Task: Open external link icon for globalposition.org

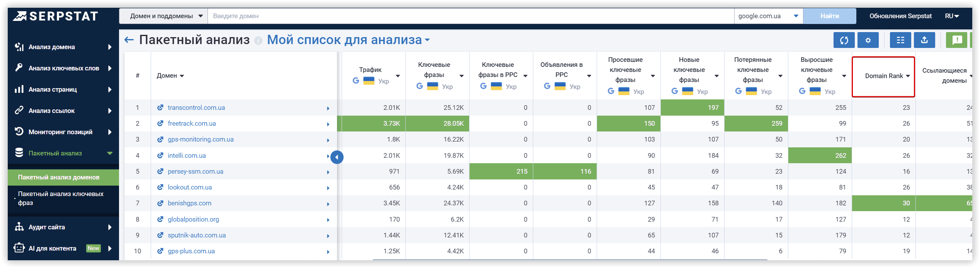Action: [160, 219]
